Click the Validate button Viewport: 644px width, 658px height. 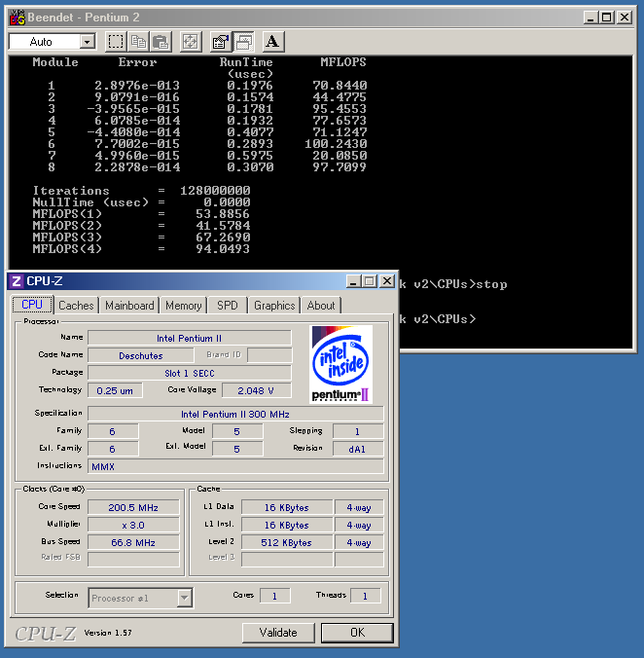[x=278, y=633]
